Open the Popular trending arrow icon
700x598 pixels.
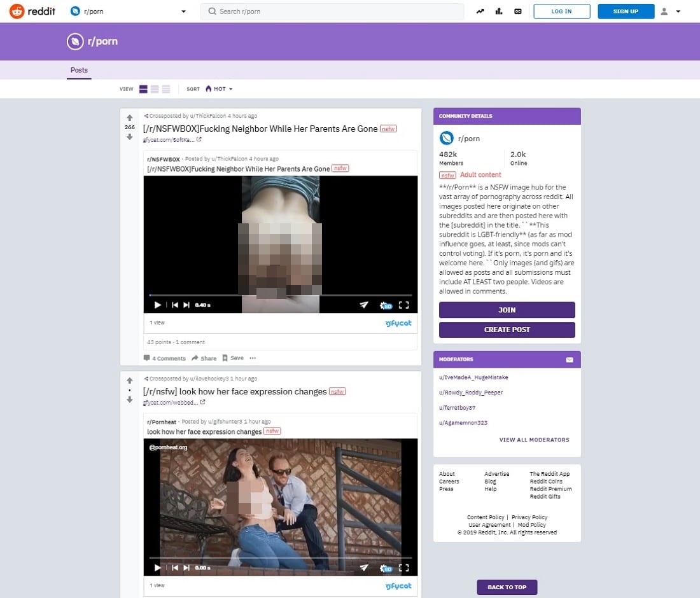click(480, 11)
